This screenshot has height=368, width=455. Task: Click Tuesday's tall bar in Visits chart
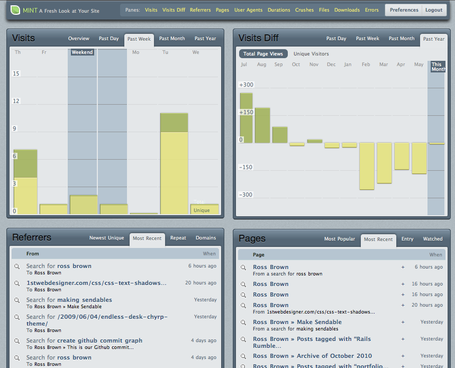tap(174, 163)
